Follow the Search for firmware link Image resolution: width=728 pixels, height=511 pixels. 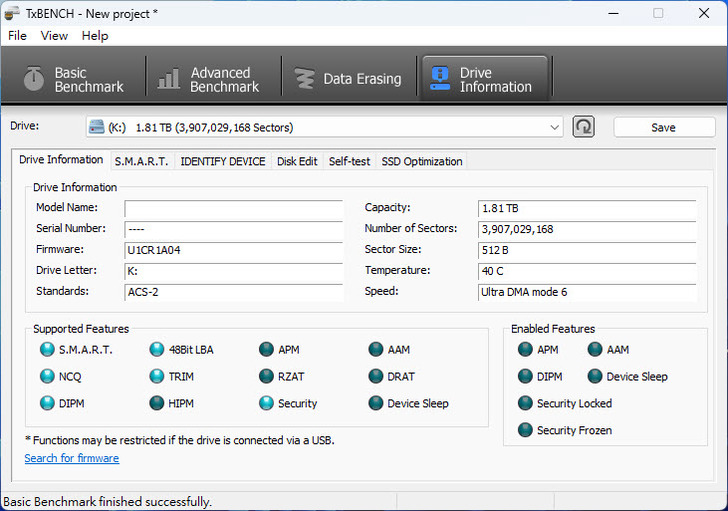[71, 458]
